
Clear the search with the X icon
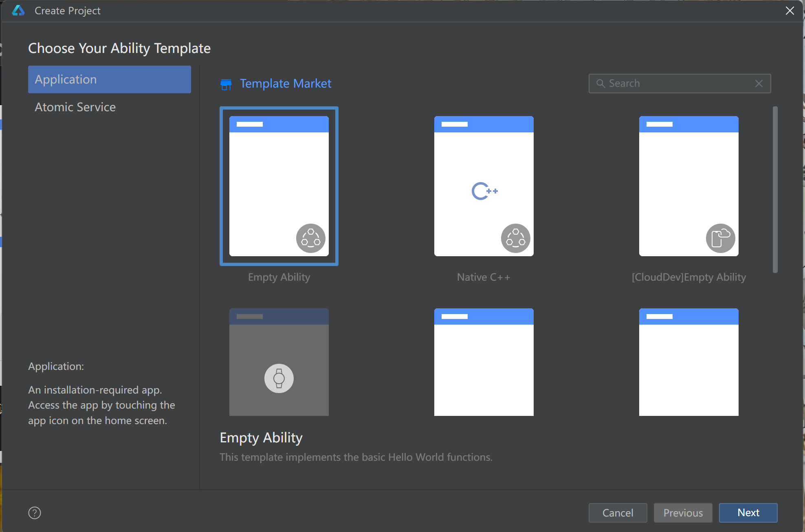tap(759, 84)
